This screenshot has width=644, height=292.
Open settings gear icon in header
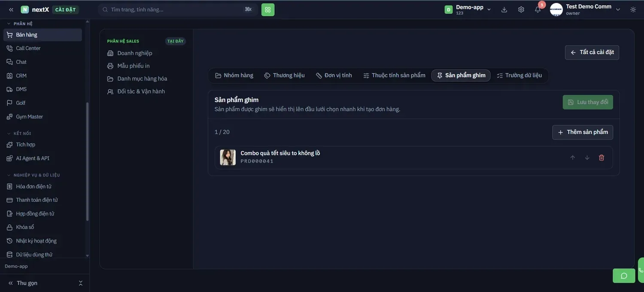click(x=521, y=9)
